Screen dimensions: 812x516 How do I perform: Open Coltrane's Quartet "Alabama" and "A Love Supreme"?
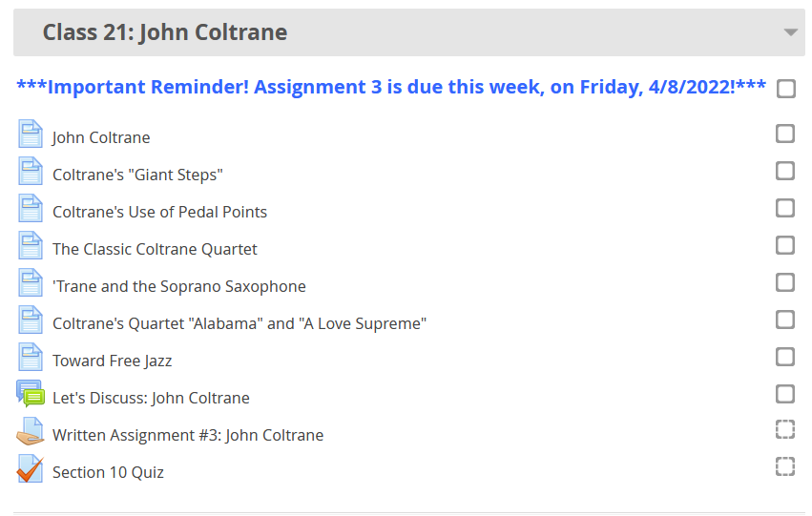pos(239,323)
